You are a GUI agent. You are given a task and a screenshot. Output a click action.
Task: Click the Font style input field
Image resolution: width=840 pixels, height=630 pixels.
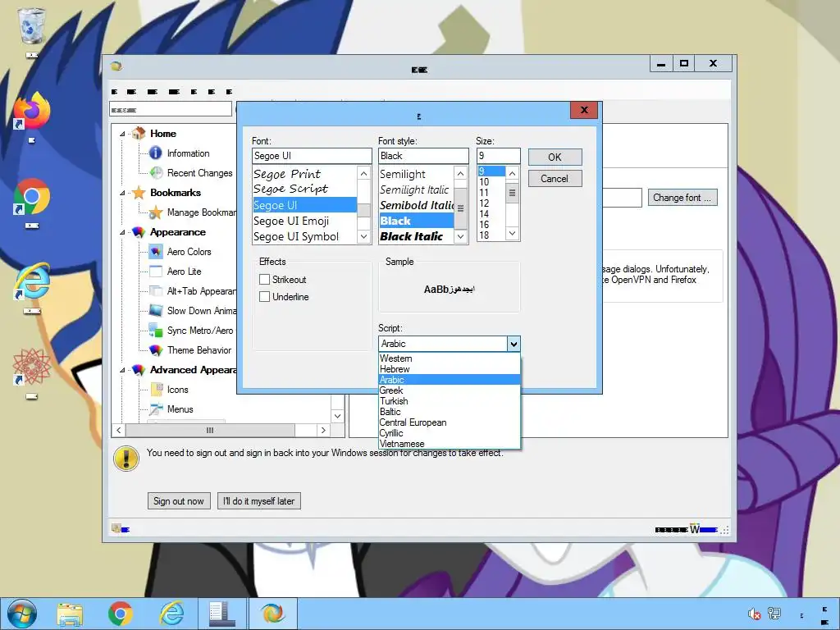pos(423,156)
